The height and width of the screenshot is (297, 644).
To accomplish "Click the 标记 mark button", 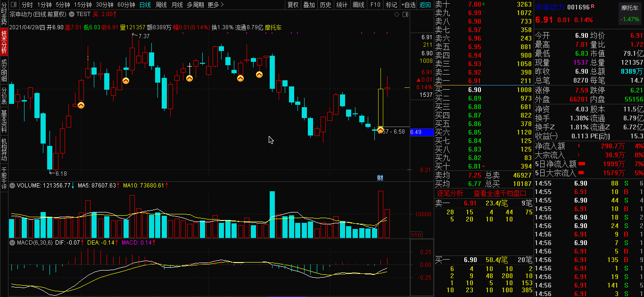I will point(391,5).
